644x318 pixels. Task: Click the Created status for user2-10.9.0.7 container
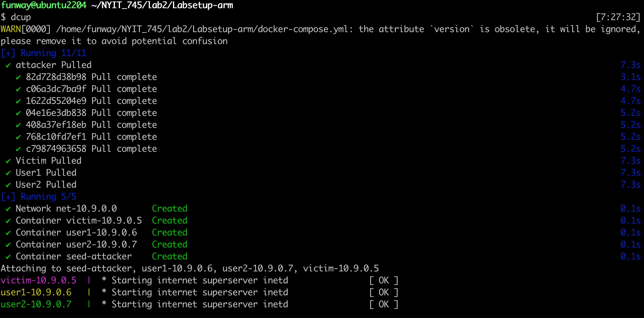tap(170, 244)
